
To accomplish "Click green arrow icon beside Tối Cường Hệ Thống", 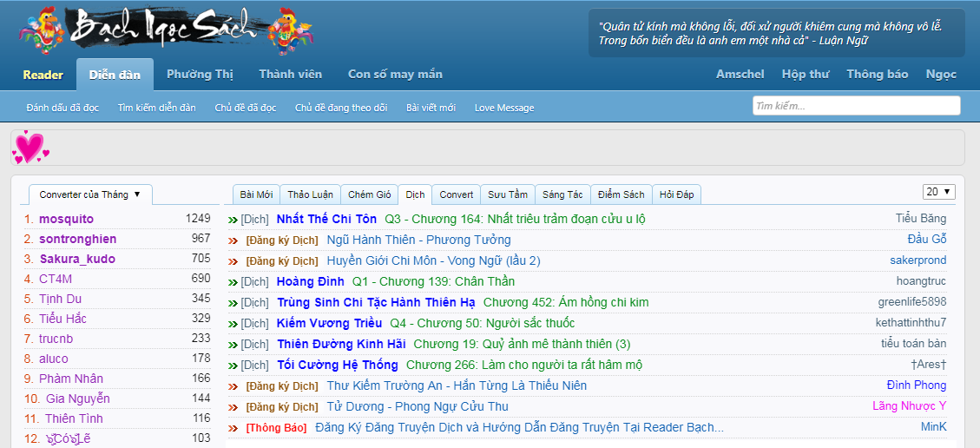I will coord(233,366).
